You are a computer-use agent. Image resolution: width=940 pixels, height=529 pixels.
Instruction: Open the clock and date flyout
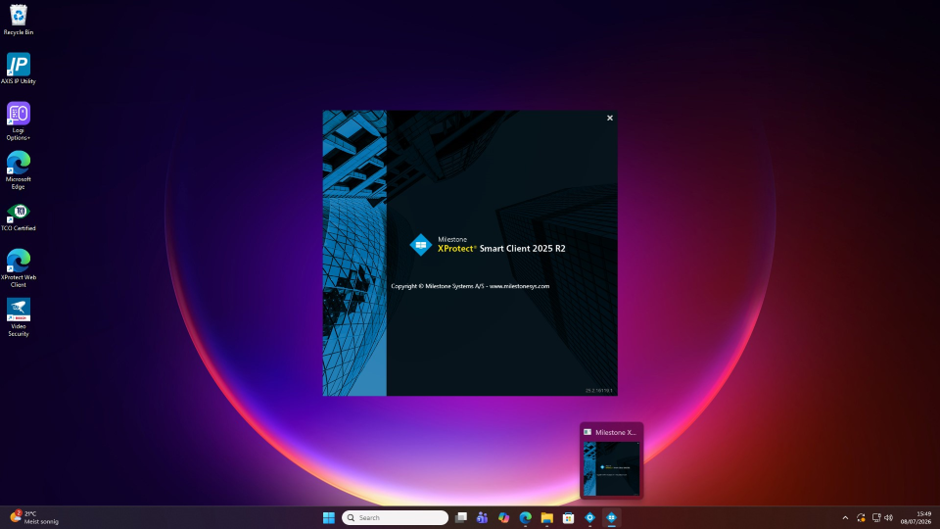point(916,518)
